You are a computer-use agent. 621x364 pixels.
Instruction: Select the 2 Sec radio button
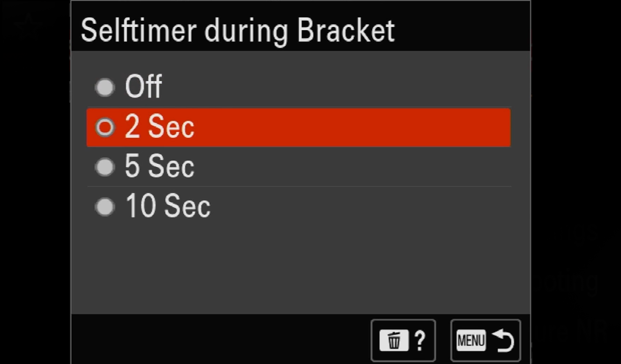pos(105,127)
